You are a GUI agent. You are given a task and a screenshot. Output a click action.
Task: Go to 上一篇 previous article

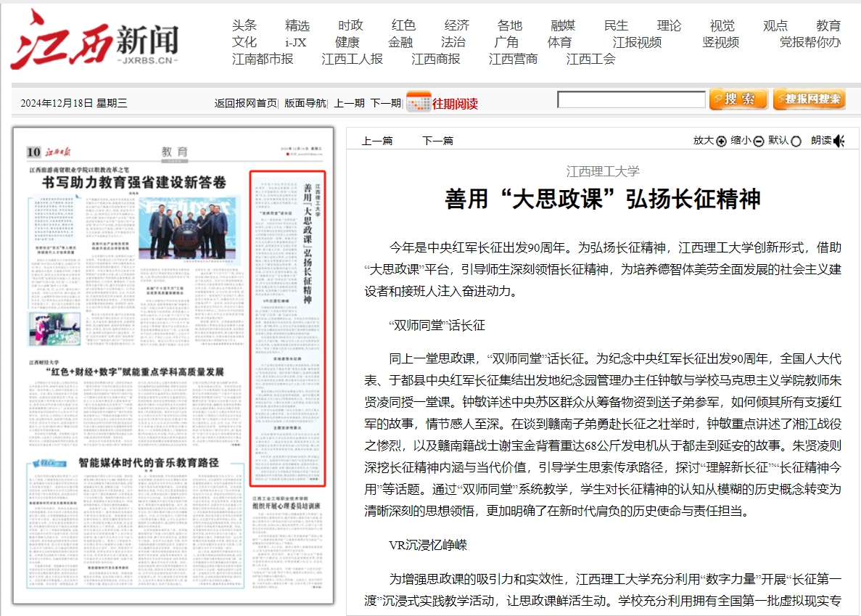377,141
